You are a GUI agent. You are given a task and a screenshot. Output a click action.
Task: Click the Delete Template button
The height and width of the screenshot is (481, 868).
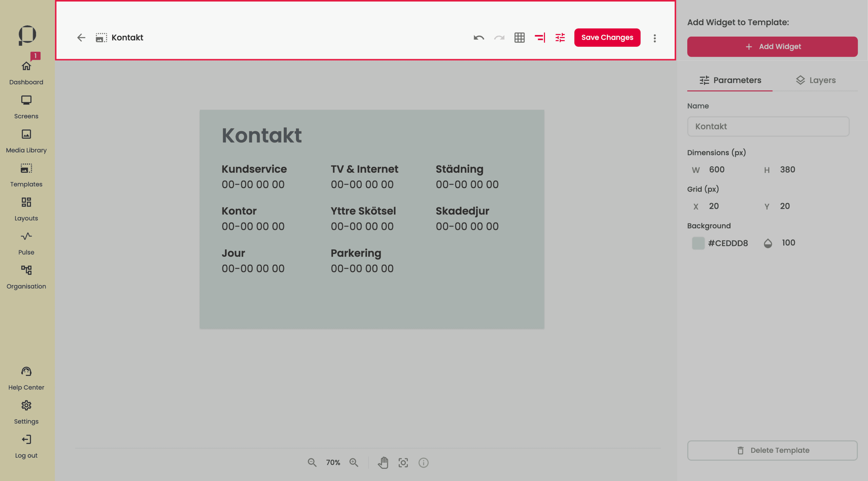(772, 450)
